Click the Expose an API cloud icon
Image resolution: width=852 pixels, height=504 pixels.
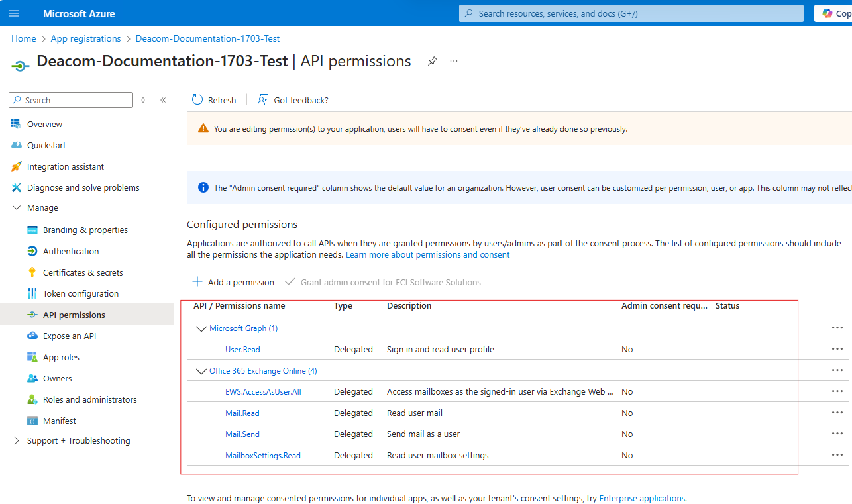pyautogui.click(x=32, y=336)
